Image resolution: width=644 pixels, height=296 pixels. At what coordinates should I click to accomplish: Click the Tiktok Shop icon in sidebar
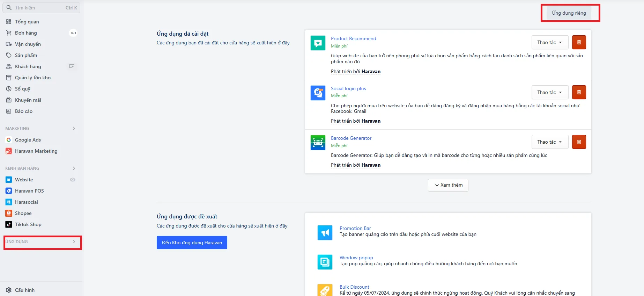coord(9,224)
